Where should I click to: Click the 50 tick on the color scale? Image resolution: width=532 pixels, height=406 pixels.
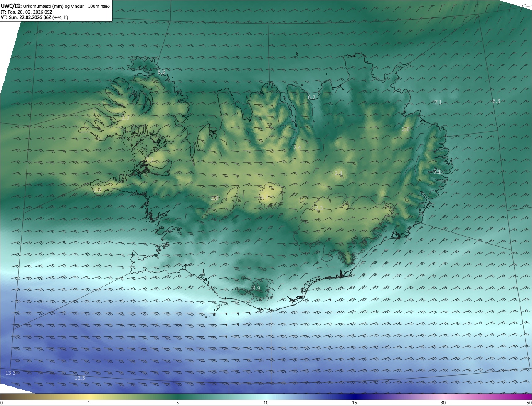529,403
